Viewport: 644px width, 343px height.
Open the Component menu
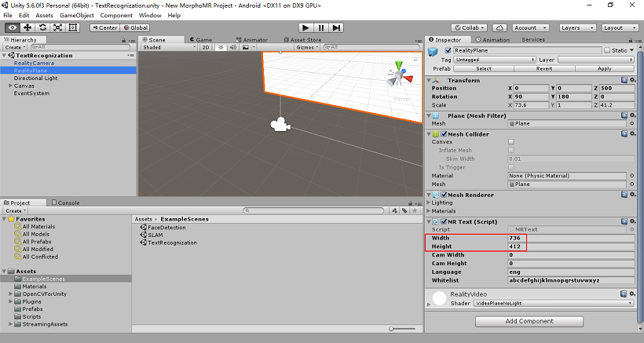(x=116, y=15)
